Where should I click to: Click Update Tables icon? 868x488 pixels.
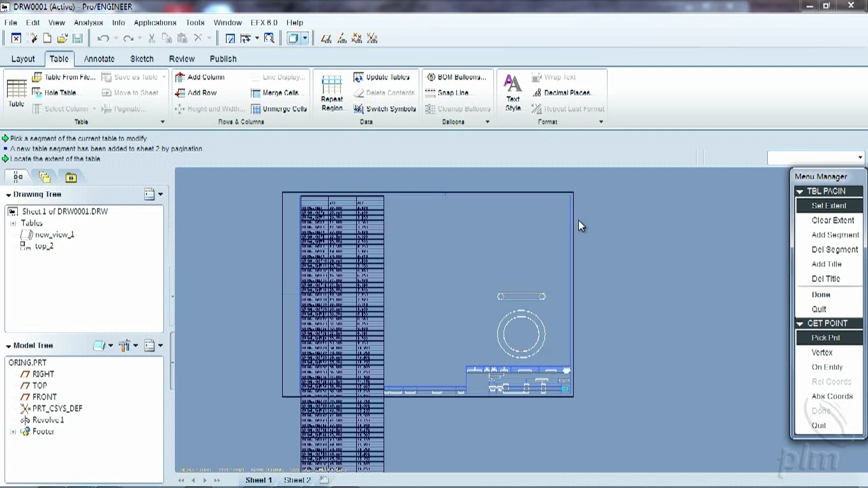coord(359,77)
